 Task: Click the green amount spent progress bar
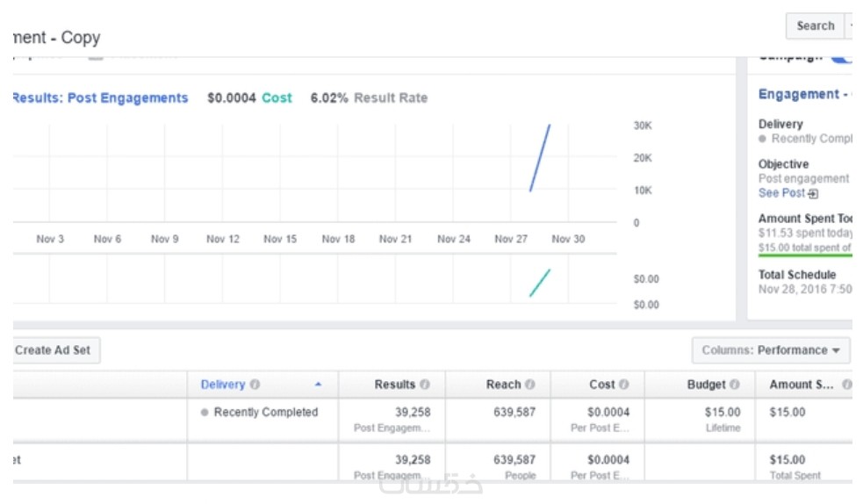coord(805,256)
